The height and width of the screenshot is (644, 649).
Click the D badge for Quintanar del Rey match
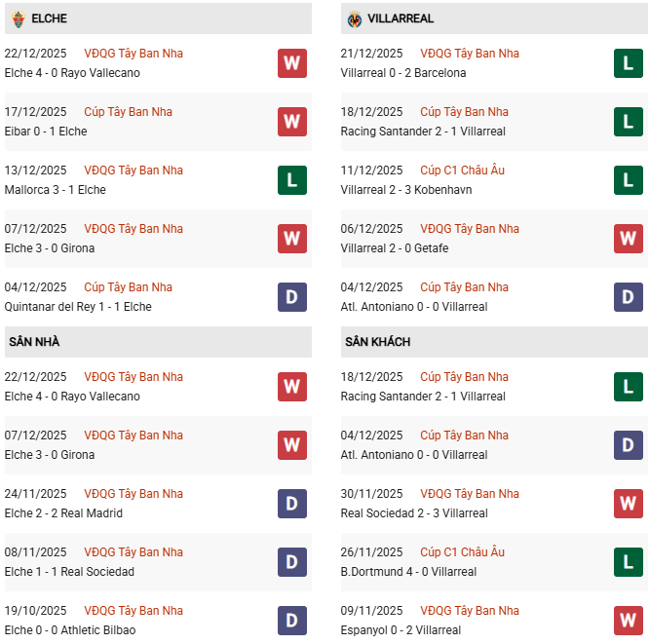click(291, 297)
